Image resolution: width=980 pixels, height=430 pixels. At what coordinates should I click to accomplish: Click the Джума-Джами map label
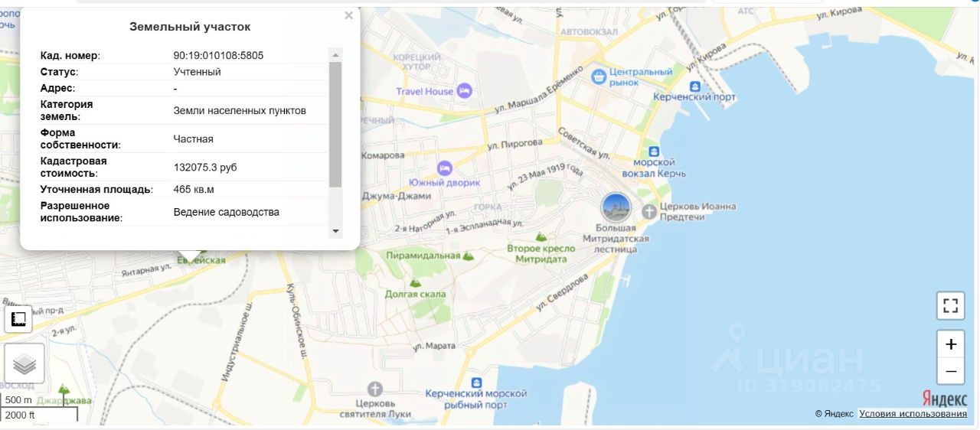click(x=396, y=196)
